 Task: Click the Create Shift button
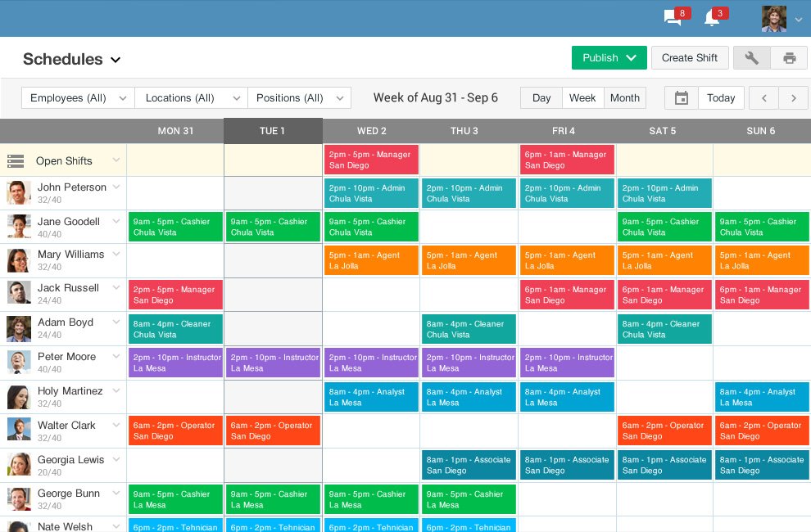coord(691,57)
